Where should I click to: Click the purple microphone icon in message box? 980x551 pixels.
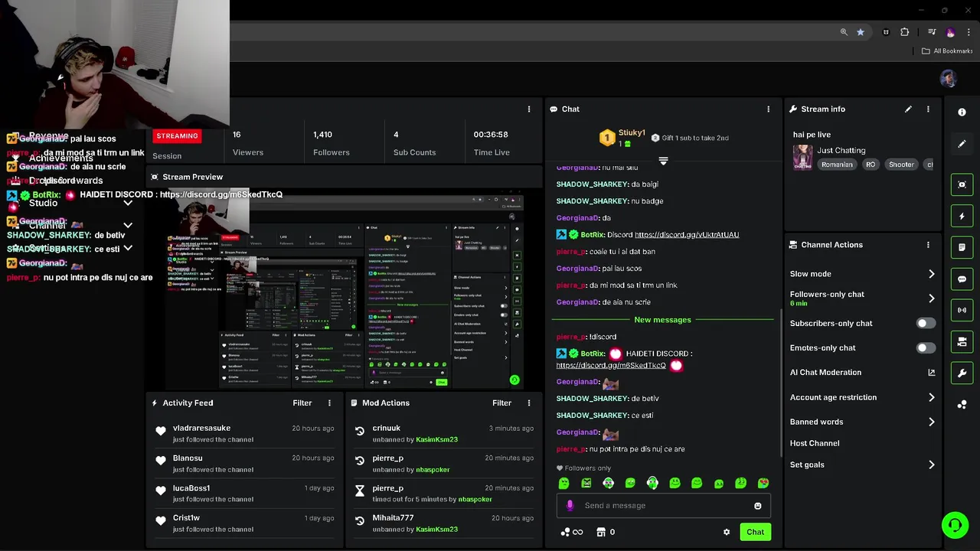tap(570, 505)
